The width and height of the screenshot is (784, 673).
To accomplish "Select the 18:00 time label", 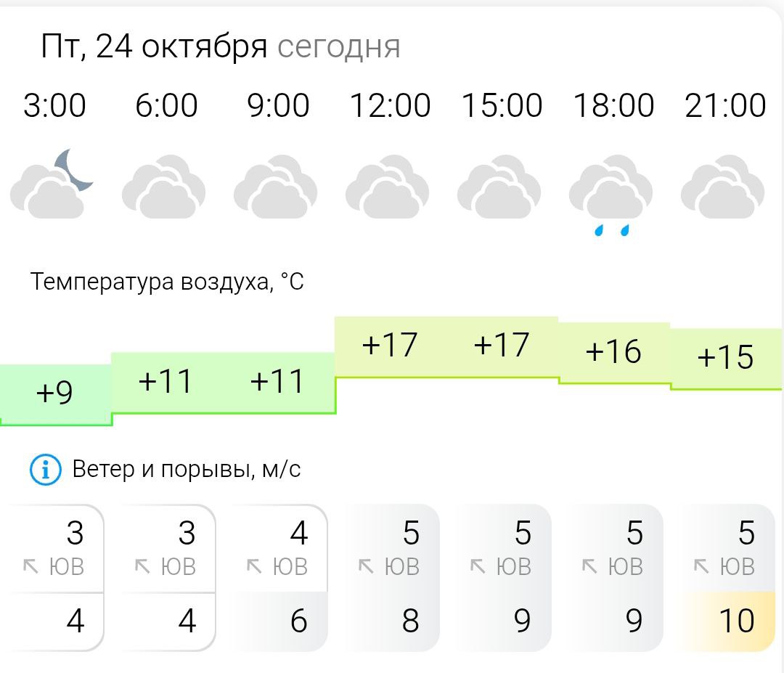I will click(613, 106).
